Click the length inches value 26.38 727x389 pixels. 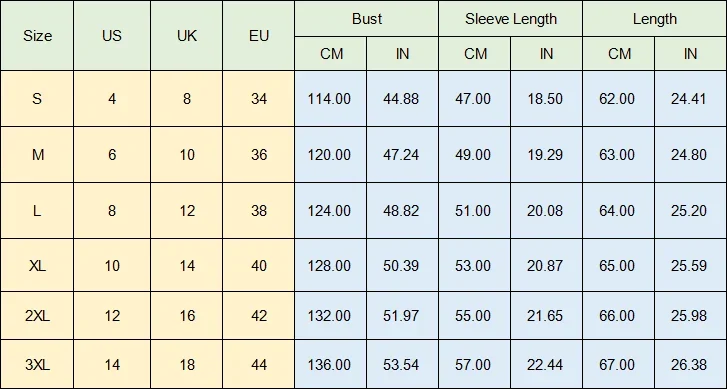[690, 364]
